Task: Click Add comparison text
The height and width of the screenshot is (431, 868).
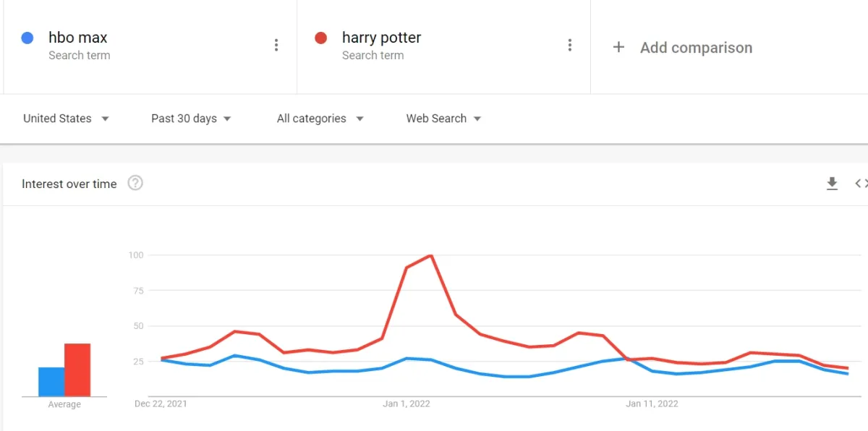Action: point(696,48)
